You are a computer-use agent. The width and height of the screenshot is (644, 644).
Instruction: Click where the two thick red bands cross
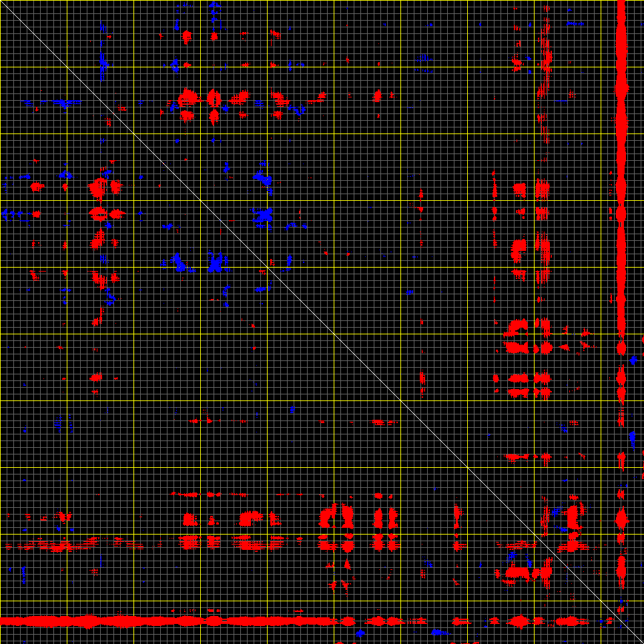[621, 621]
